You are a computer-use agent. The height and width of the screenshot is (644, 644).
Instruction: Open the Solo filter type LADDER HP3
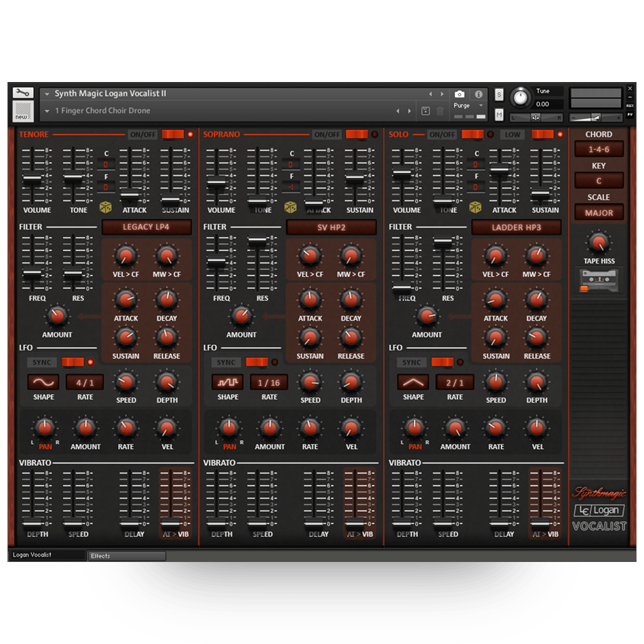click(517, 227)
